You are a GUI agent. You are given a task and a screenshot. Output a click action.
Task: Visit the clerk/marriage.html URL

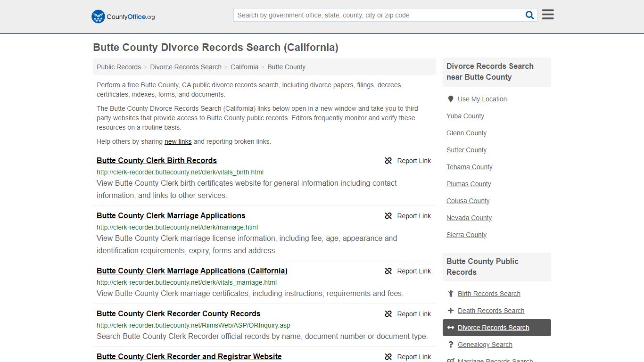pyautogui.click(x=177, y=227)
